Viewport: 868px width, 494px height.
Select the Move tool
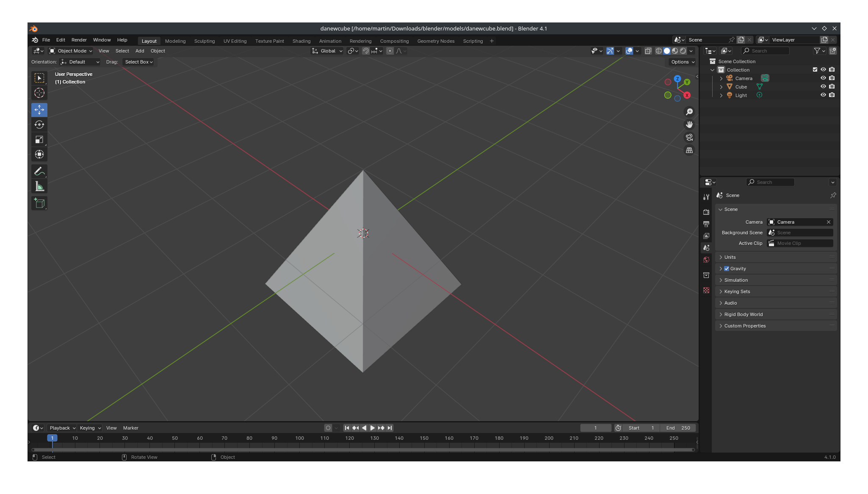click(39, 110)
